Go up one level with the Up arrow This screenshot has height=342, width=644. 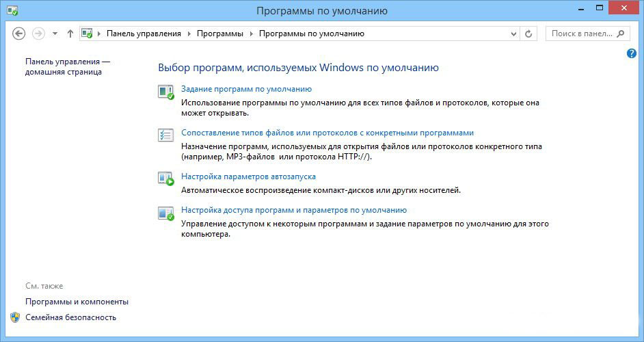click(x=70, y=34)
